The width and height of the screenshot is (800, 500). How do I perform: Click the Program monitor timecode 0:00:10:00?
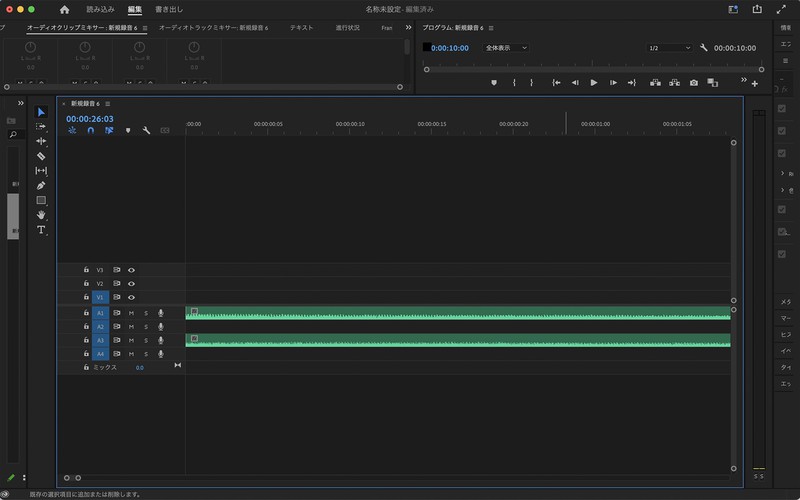point(449,48)
